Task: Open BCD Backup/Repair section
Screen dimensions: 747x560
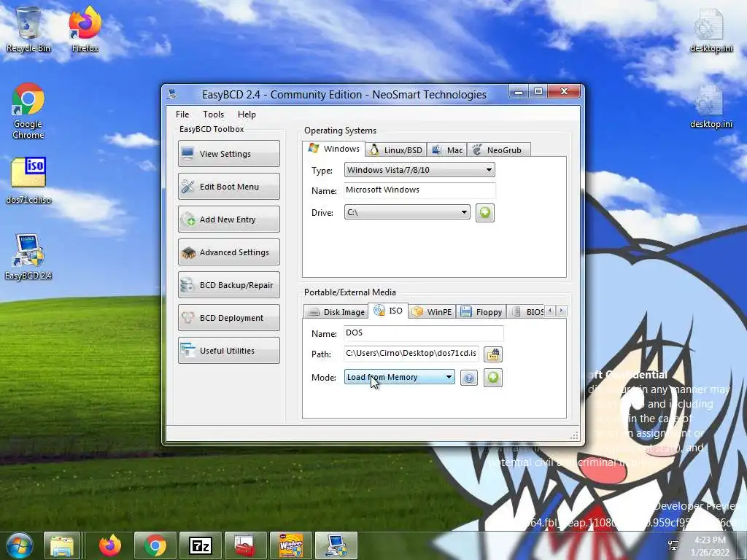Action: [228, 285]
